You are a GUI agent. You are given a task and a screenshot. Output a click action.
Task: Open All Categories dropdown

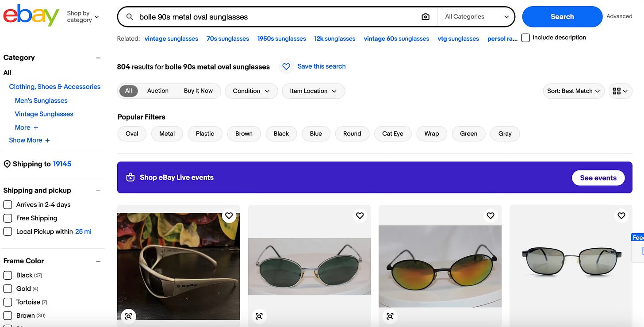coord(477,17)
